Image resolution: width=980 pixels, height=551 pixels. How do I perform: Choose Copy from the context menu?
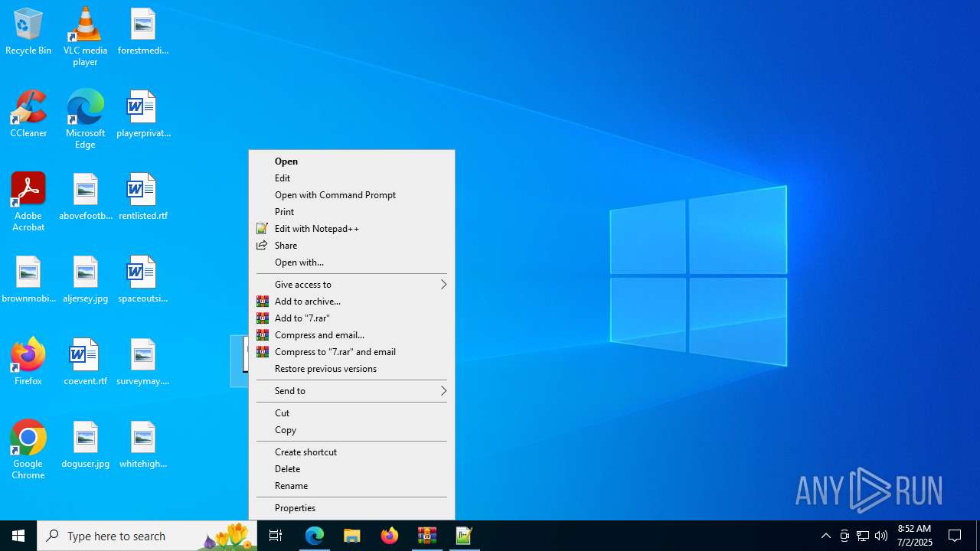(351, 430)
